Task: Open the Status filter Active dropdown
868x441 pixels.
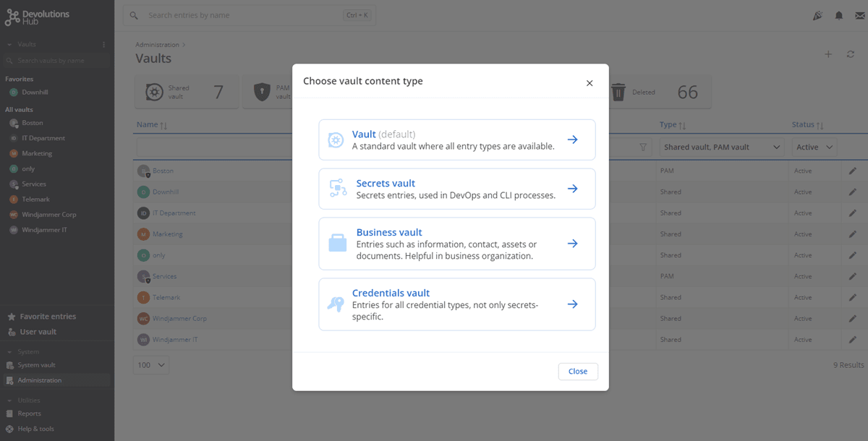Action: [x=814, y=147]
